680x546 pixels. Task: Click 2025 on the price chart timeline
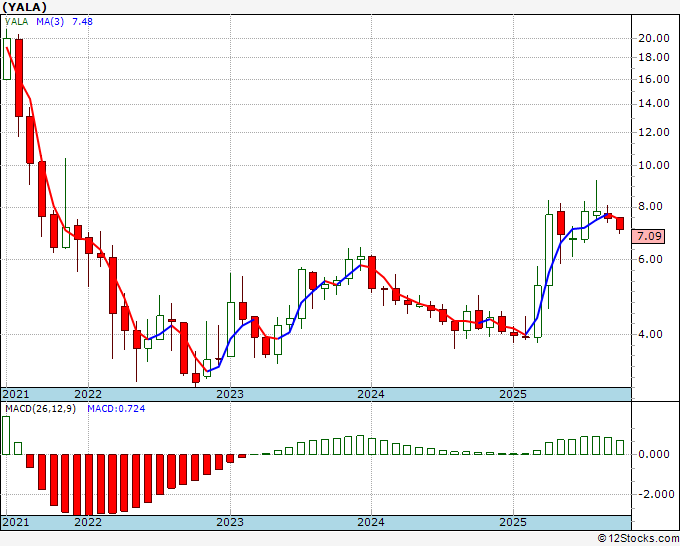coord(513,394)
